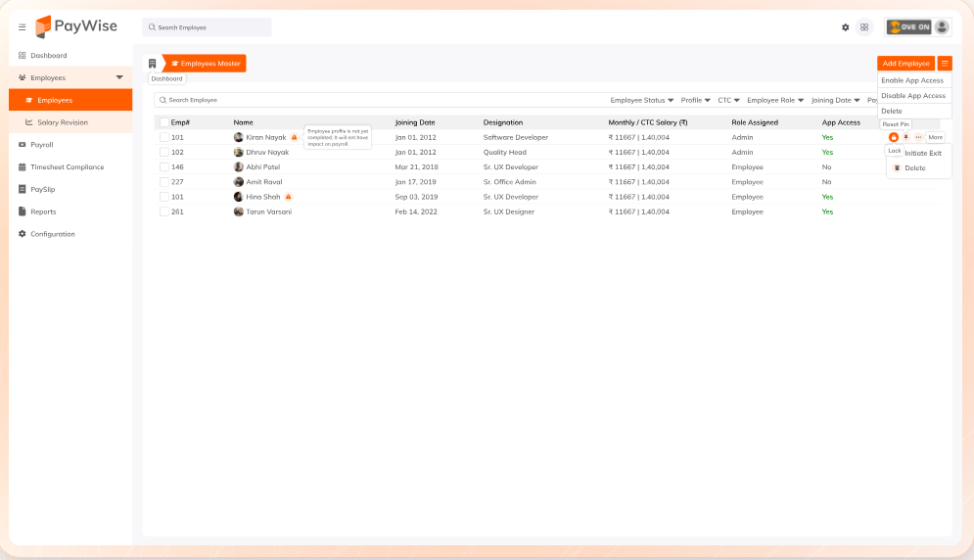Viewport: 974px width, 560px height.
Task: Select Initiate Exit in the More menu
Action: [922, 153]
